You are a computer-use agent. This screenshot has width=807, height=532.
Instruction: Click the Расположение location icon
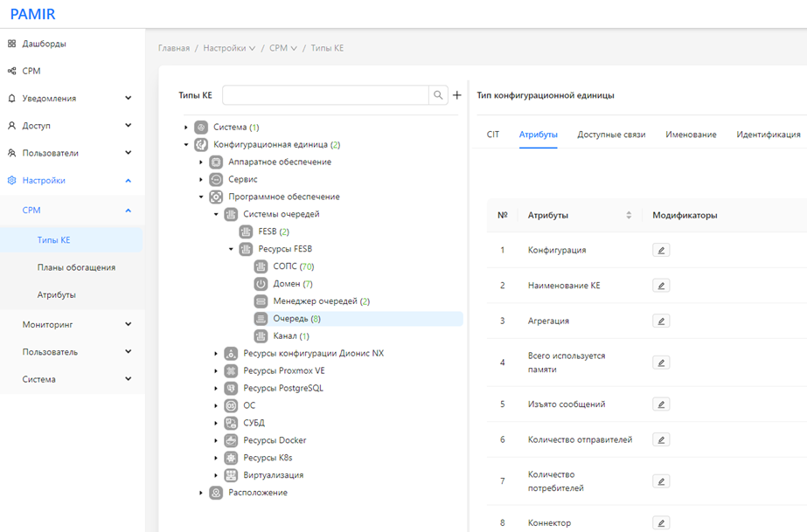pos(216,493)
